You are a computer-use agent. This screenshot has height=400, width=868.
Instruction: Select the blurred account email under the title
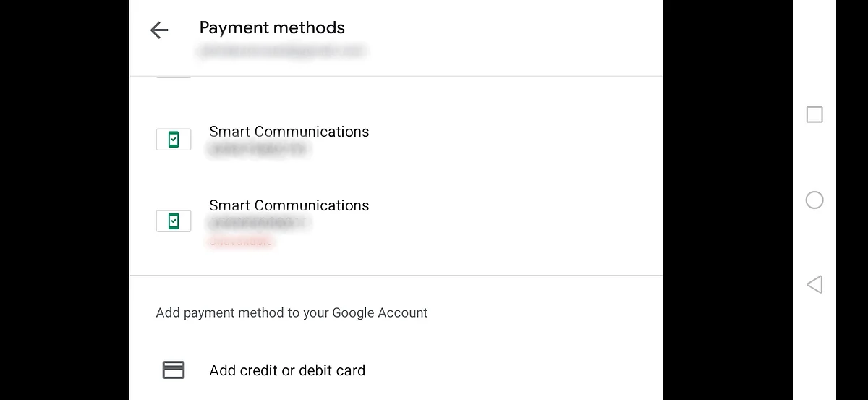(281, 51)
